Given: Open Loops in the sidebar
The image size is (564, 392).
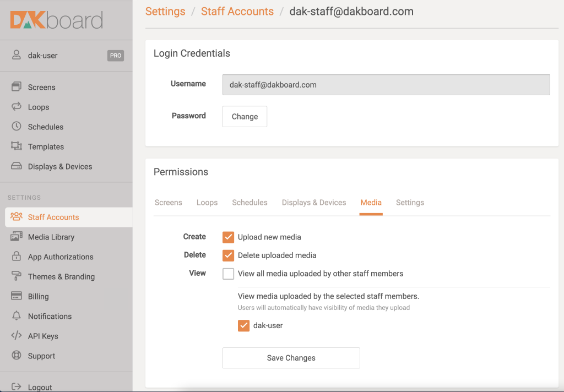Looking at the screenshot, I should pyautogui.click(x=39, y=107).
